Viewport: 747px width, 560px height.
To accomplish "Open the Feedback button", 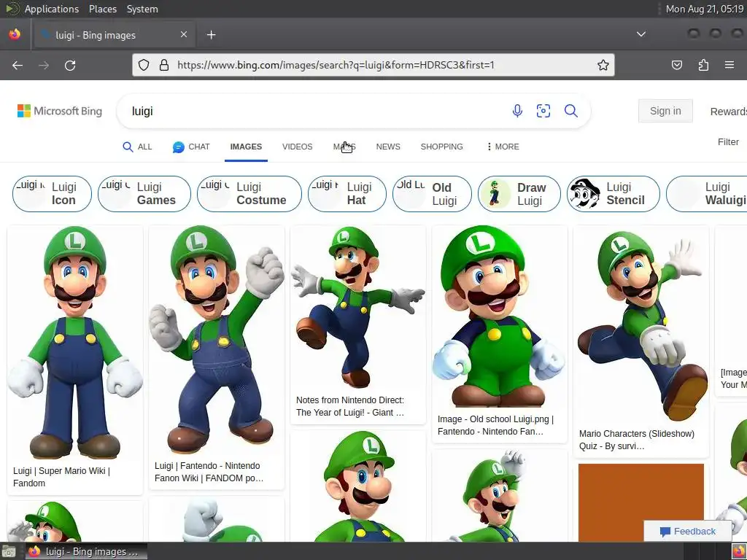I will 687,531.
